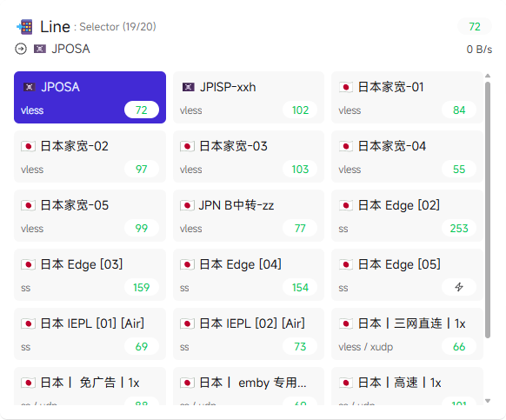Click the Japan flag on 日本家宽-01
Image resolution: width=506 pixels, height=420 pixels.
[346, 87]
